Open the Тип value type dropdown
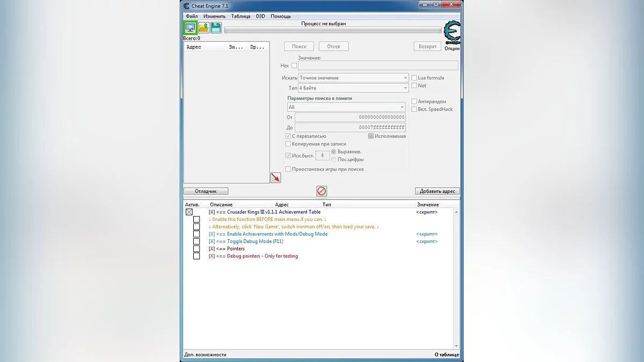 tap(354, 88)
